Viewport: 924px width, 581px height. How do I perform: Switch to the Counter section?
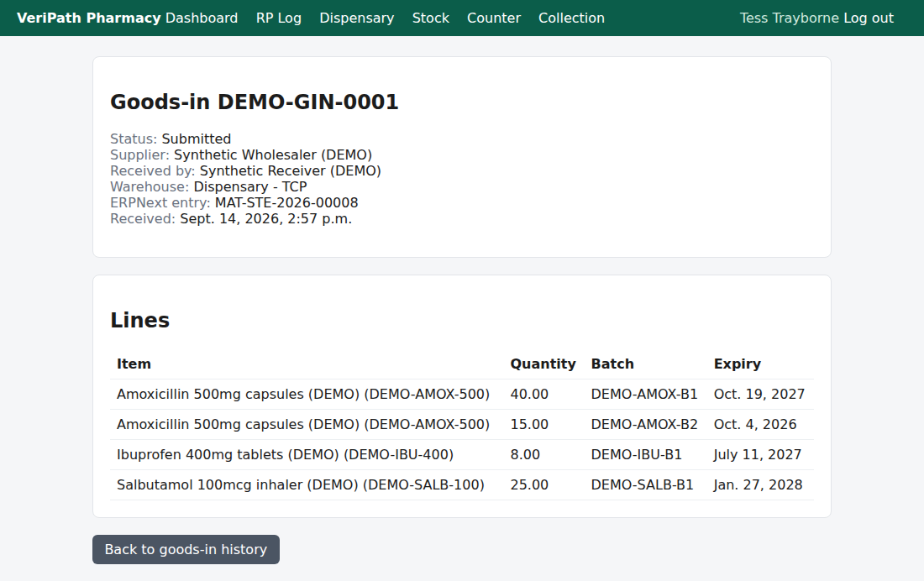494,18
